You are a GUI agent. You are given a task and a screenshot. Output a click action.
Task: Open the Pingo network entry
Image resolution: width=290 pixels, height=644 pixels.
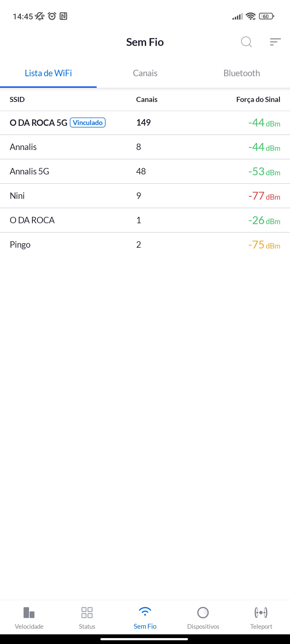click(20, 245)
